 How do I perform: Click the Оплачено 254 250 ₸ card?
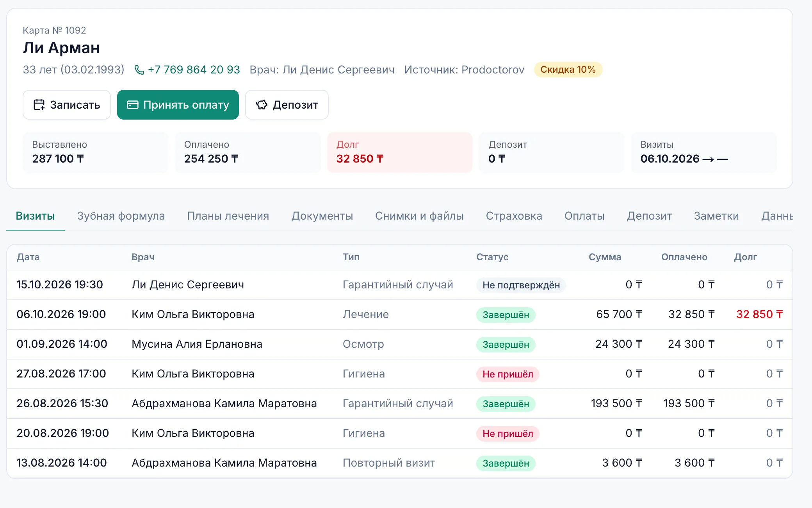[x=248, y=152]
